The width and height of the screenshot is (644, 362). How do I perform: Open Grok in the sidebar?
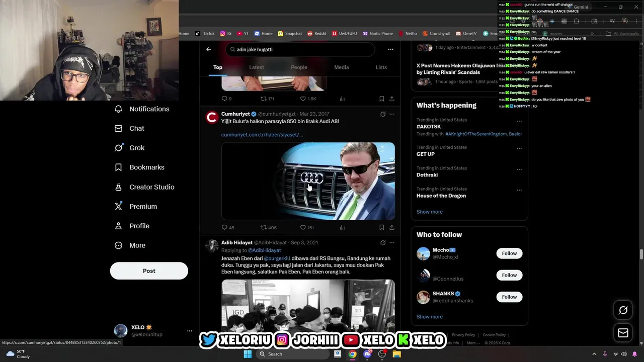click(x=130, y=148)
